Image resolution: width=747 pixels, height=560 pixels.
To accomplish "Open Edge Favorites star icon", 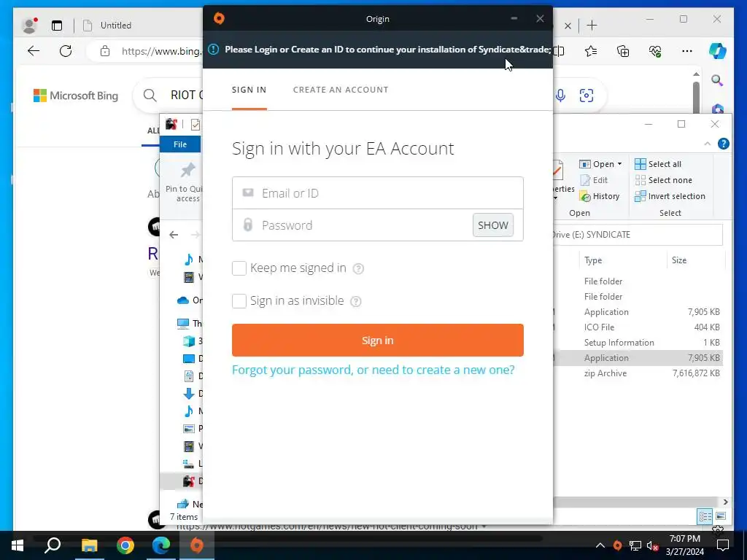I will tap(591, 51).
